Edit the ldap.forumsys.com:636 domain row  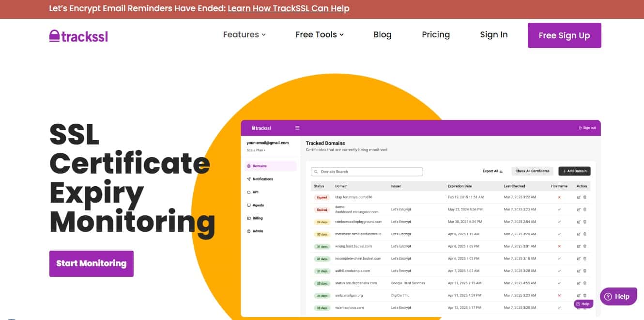(579, 197)
